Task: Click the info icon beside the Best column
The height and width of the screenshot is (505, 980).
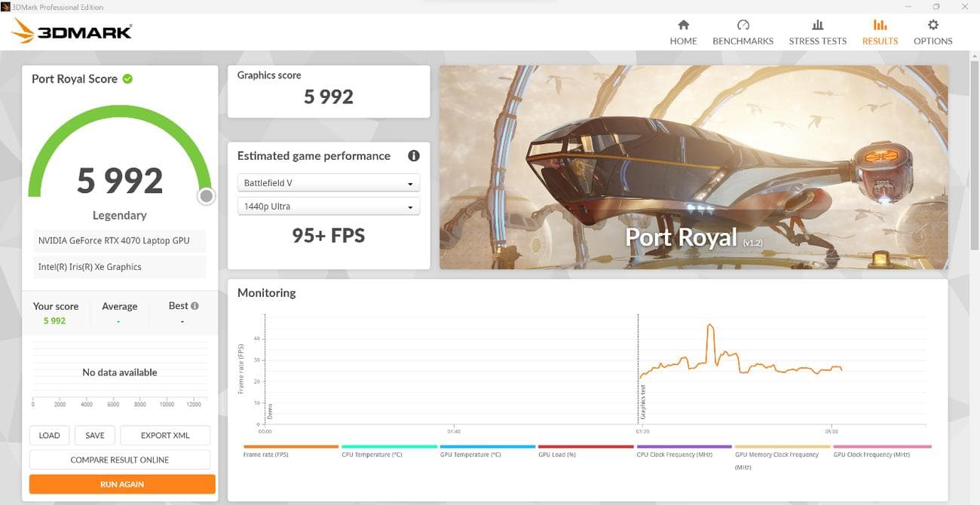Action: pyautogui.click(x=194, y=305)
